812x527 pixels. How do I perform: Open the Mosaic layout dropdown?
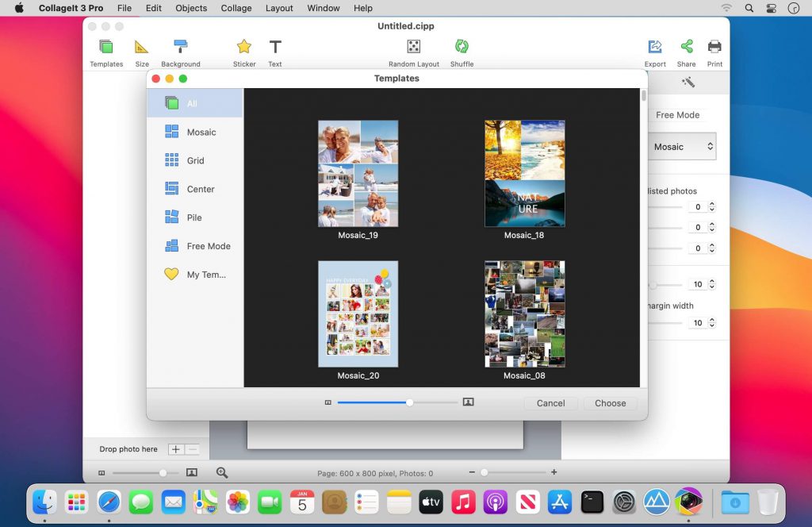tap(682, 146)
